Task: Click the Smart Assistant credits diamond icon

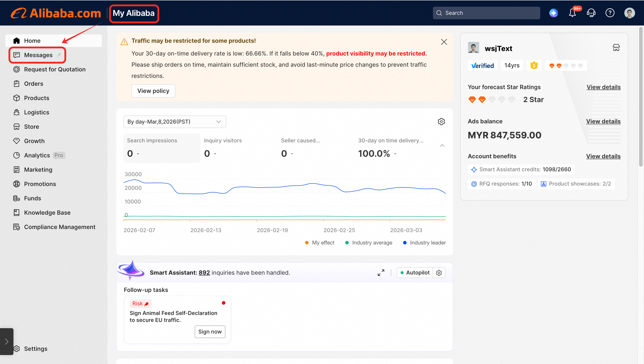Action: [x=474, y=169]
